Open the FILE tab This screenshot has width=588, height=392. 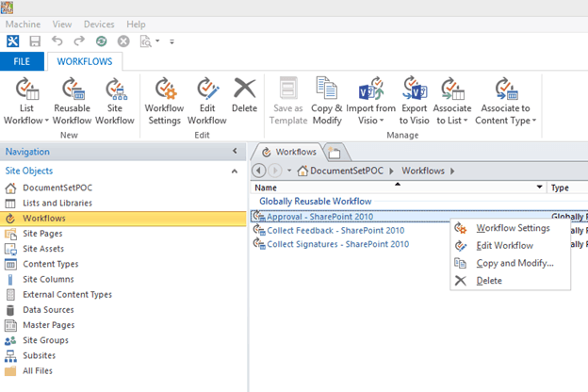[21, 62]
